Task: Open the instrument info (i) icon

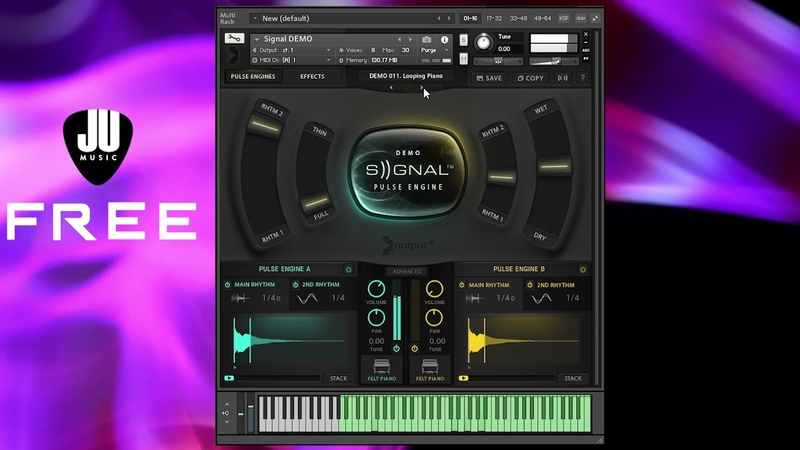Action: [x=444, y=39]
